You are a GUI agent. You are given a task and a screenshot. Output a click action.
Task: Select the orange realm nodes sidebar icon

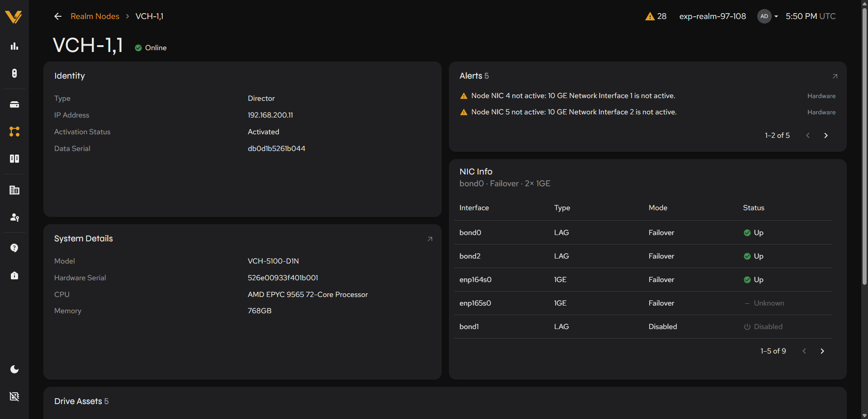14,132
